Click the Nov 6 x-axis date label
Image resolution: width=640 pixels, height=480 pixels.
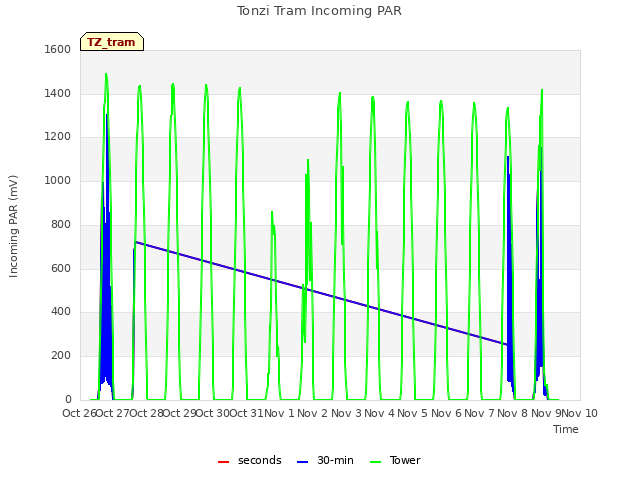[446, 413]
